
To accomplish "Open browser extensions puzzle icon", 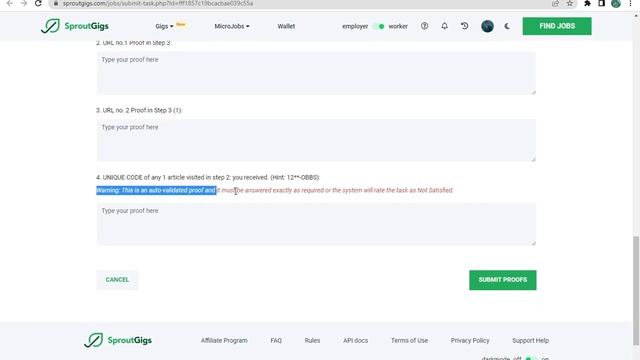I will (587, 3).
